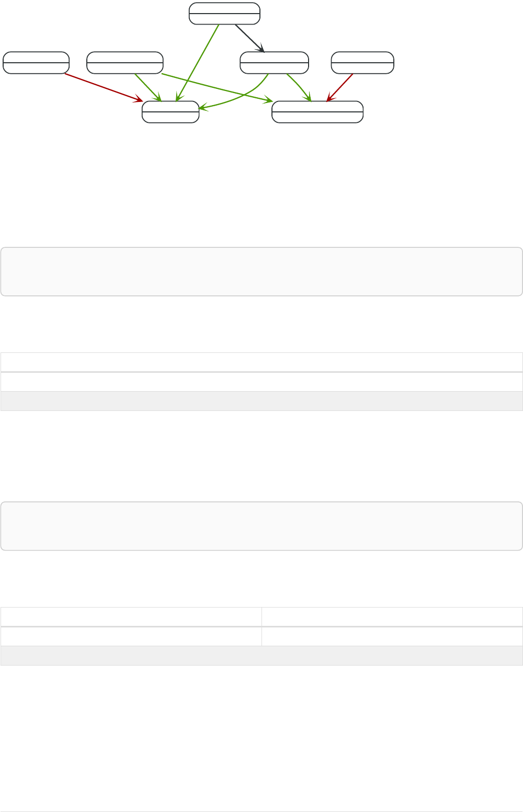The image size is (523, 812).
Task: Click inside the second rounded gray code box
Action: pyautogui.click(x=261, y=526)
